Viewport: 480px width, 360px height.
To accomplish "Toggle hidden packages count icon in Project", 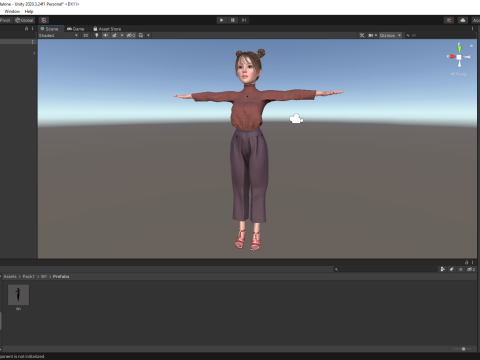I will [471, 269].
